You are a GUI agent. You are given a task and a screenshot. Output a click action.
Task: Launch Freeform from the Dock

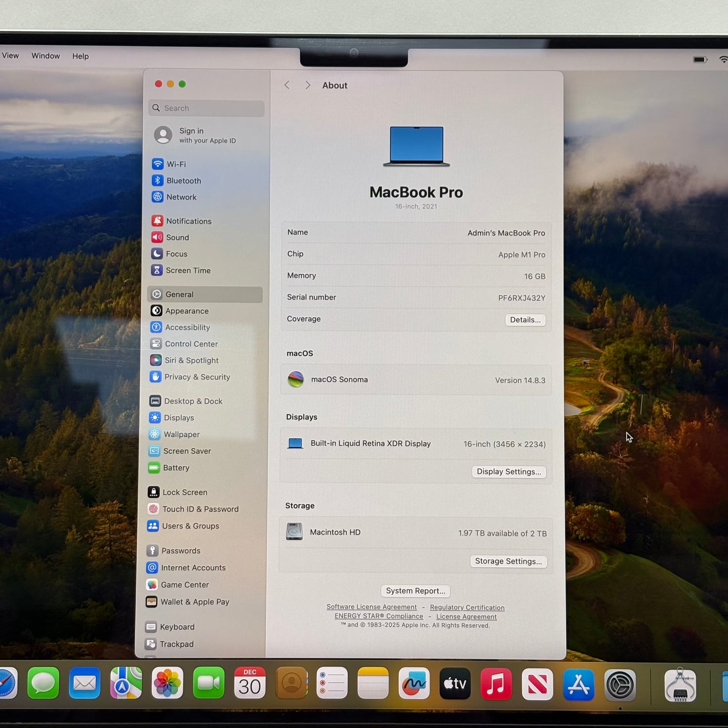pyautogui.click(x=414, y=684)
